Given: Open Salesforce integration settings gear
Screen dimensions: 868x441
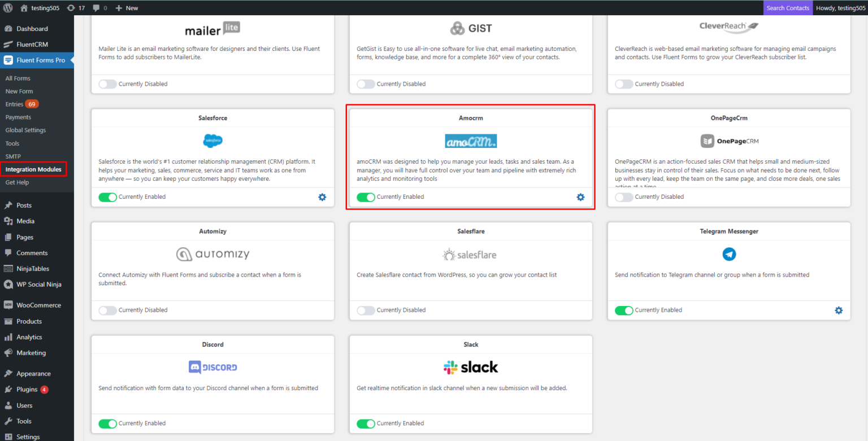Looking at the screenshot, I should tap(322, 197).
